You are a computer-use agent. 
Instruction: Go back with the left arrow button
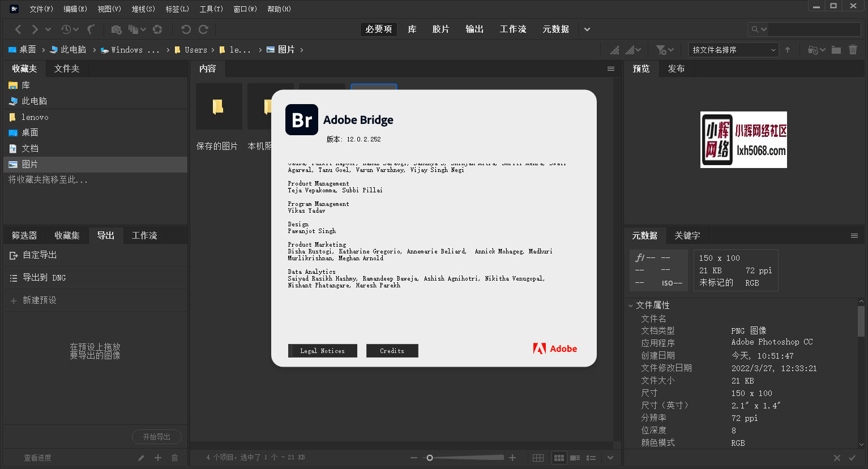[x=18, y=29]
